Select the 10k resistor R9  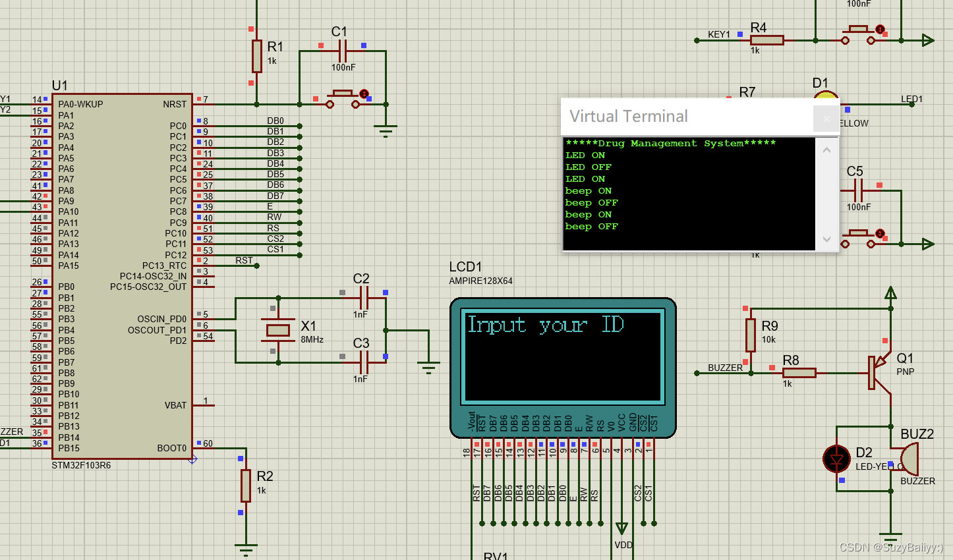coord(751,335)
